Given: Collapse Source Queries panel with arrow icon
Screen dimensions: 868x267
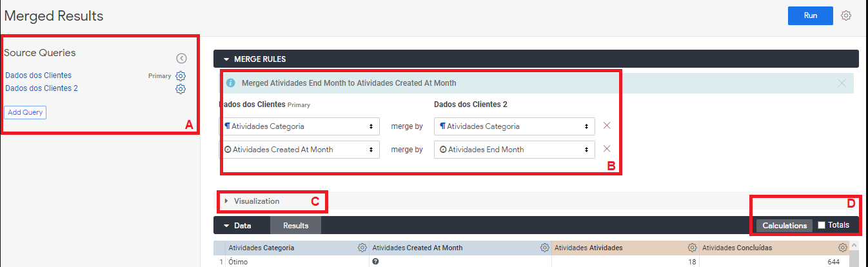Looking at the screenshot, I should [x=182, y=59].
